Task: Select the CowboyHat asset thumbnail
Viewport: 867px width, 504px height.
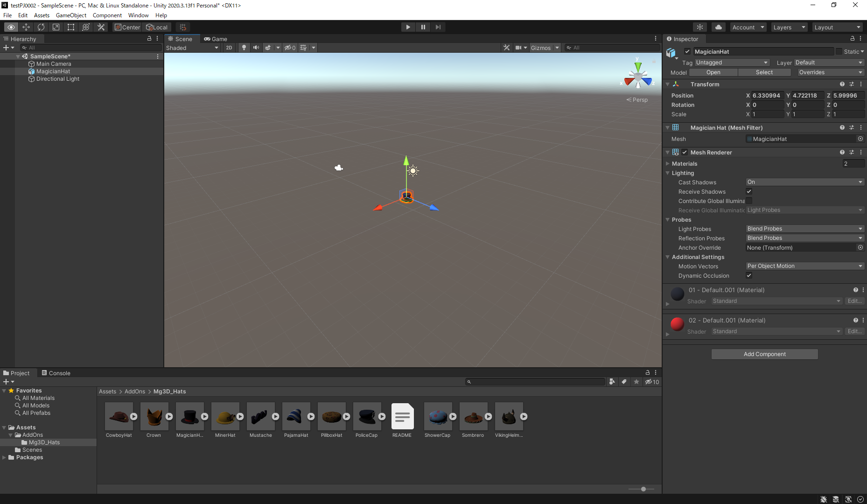Action: point(119,416)
